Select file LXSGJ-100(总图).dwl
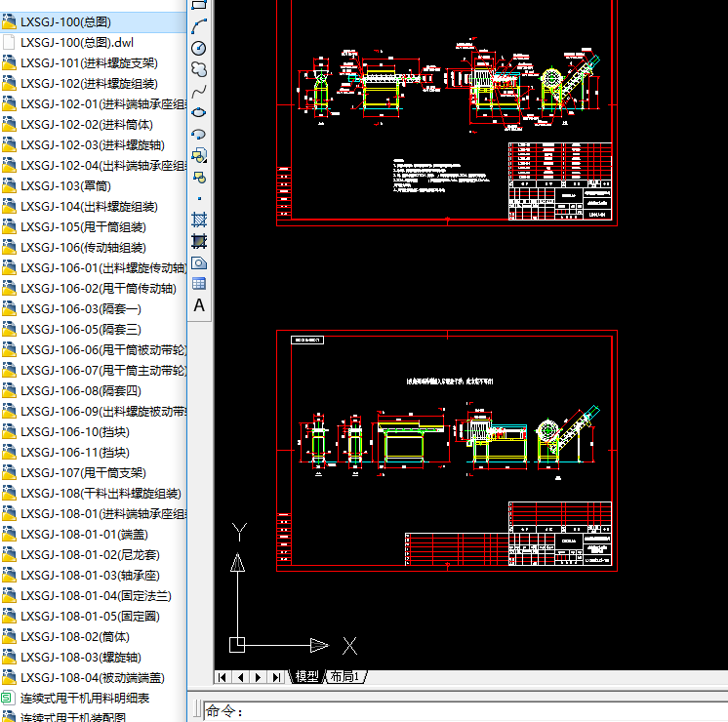 tap(77, 43)
